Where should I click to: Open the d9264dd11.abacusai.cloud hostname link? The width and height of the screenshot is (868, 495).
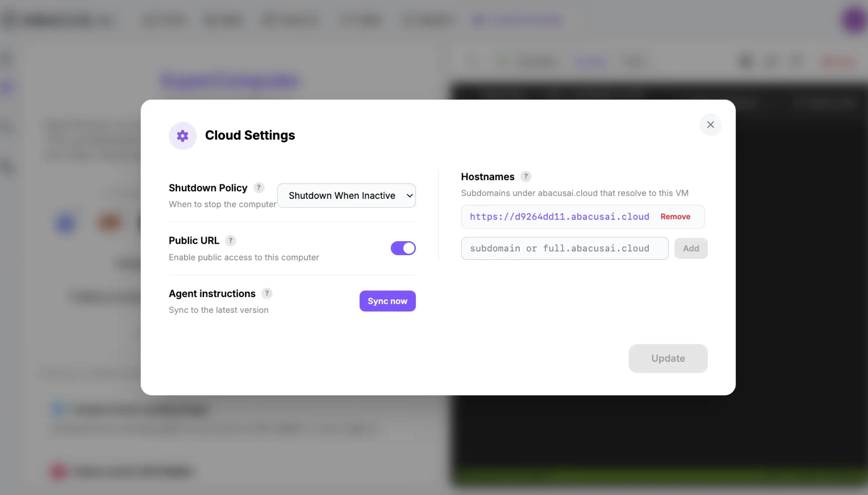click(x=559, y=216)
